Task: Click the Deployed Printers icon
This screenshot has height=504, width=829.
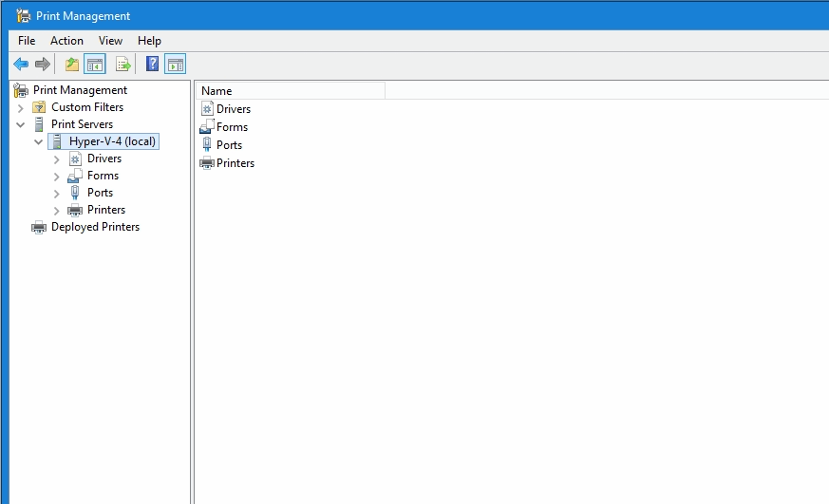Action: pyautogui.click(x=39, y=227)
